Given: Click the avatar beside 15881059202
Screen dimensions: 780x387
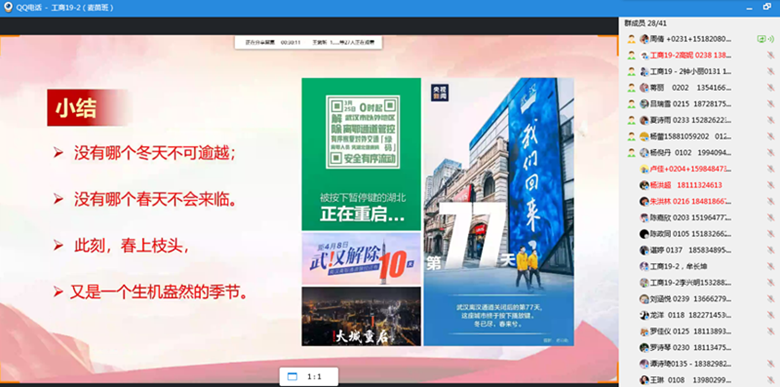Looking at the screenshot, I should pyautogui.click(x=644, y=136).
